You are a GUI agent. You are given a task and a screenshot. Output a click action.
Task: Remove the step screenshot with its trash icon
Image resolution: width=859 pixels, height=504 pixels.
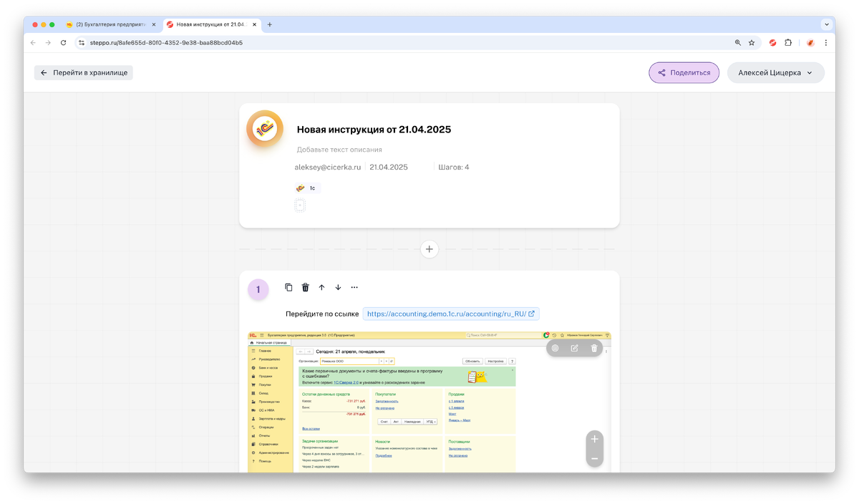click(x=593, y=348)
